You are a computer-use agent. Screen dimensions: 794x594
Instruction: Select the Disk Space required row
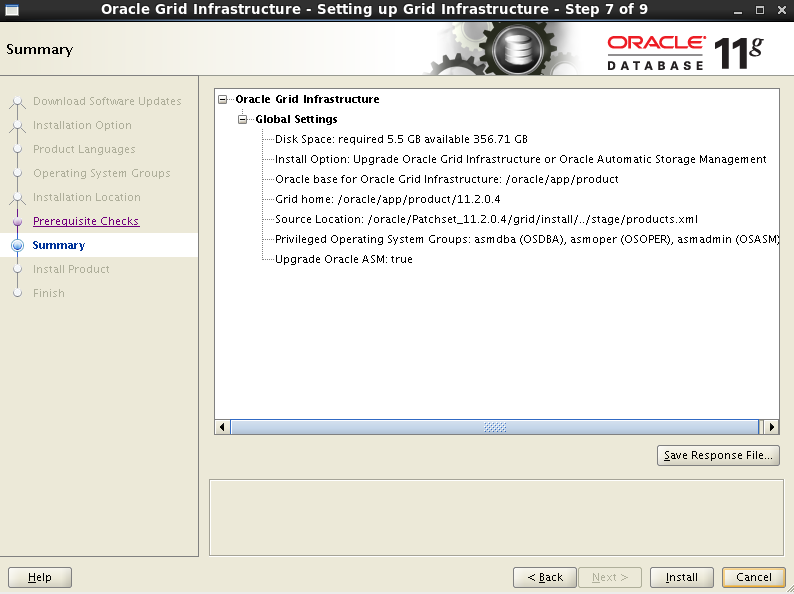pyautogui.click(x=401, y=139)
